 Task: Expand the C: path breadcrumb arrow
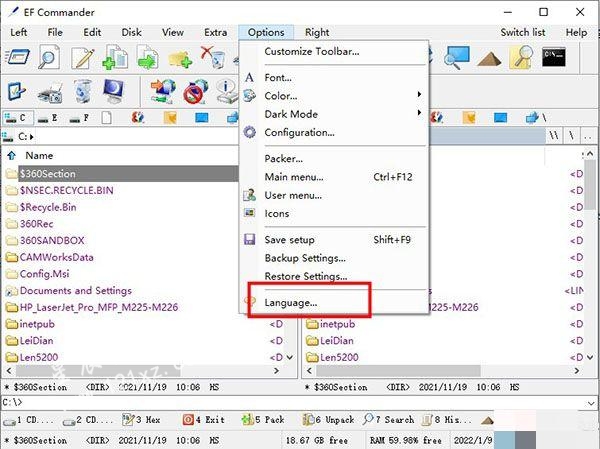pos(31,137)
